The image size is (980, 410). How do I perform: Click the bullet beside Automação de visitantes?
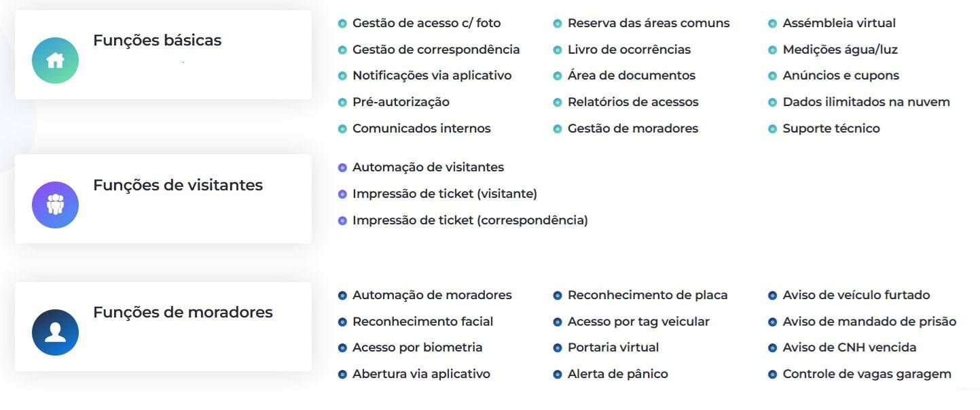tap(342, 168)
